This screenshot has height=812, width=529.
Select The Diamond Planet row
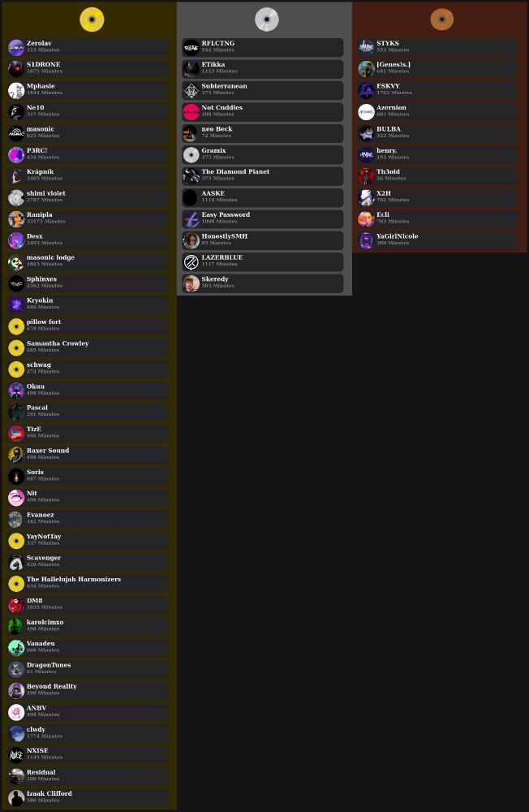coord(263,176)
